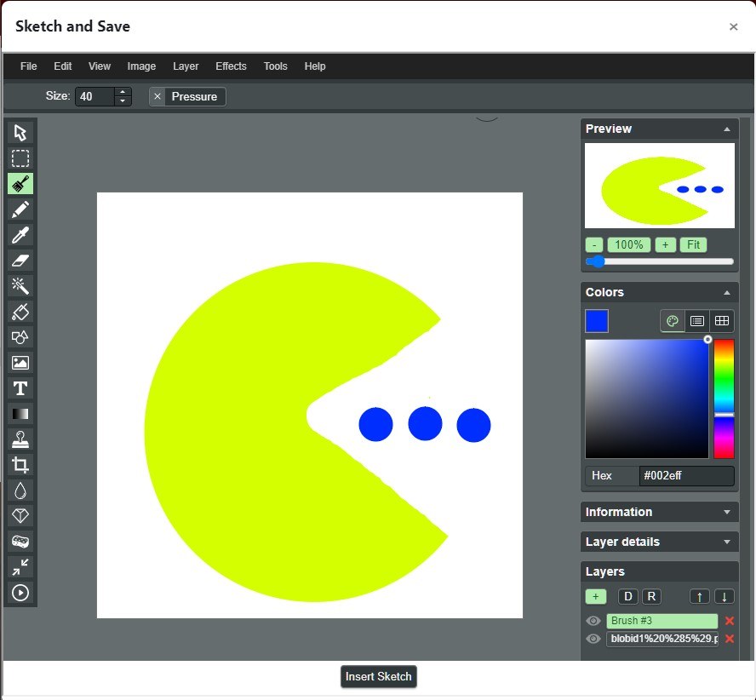
Task: Select the Insert Image tool
Action: pos(20,363)
